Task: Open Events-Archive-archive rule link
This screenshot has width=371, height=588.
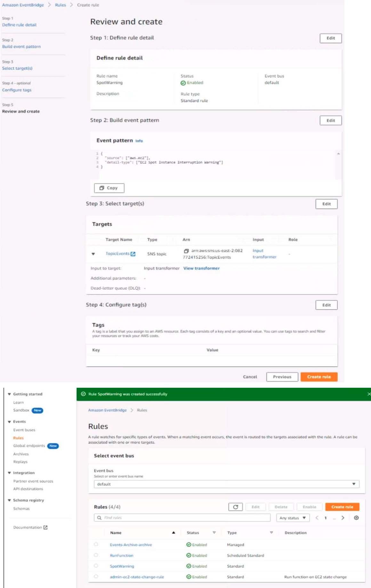Action: [x=131, y=544]
